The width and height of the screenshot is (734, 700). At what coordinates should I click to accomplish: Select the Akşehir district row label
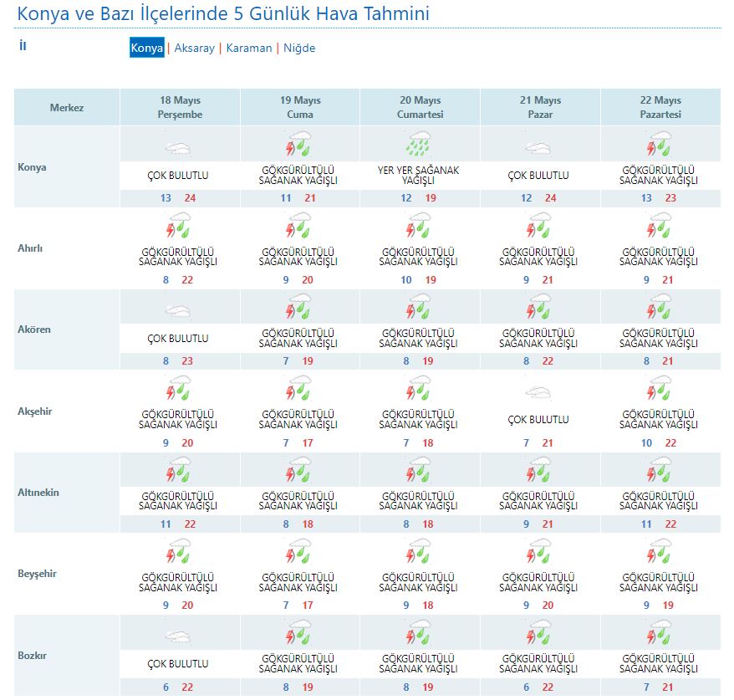[35, 411]
